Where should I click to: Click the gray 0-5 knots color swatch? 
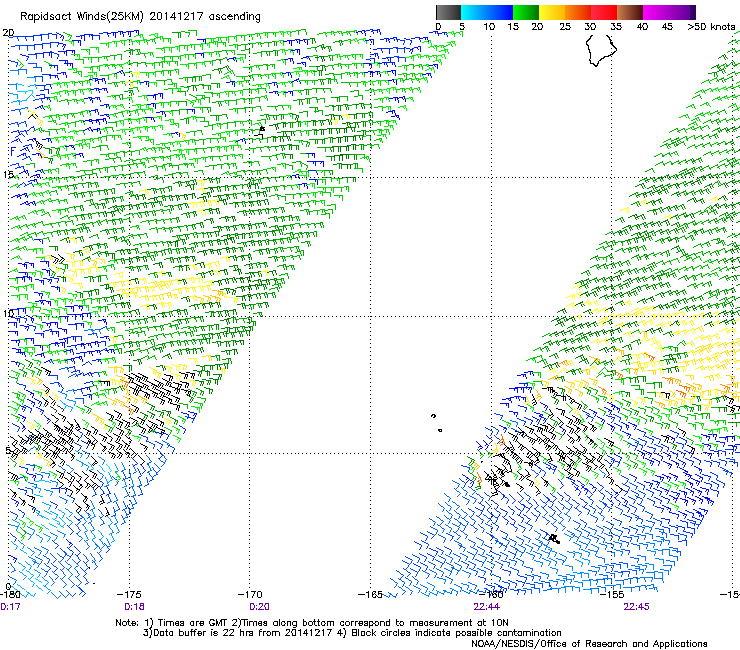pyautogui.click(x=448, y=12)
